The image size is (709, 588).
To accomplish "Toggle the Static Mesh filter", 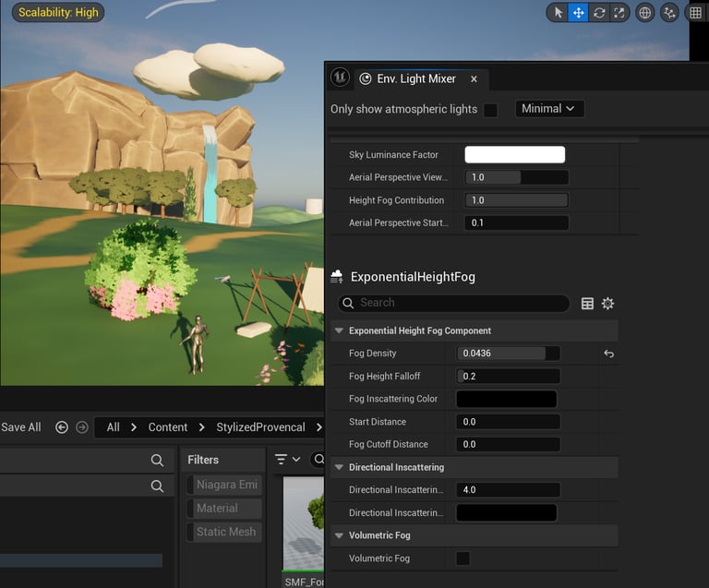I will click(x=224, y=532).
